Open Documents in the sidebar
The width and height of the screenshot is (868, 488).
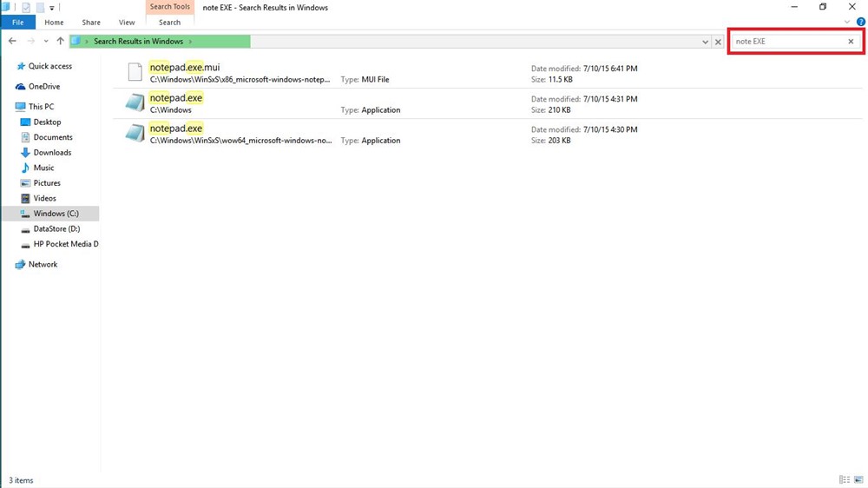pyautogui.click(x=53, y=137)
